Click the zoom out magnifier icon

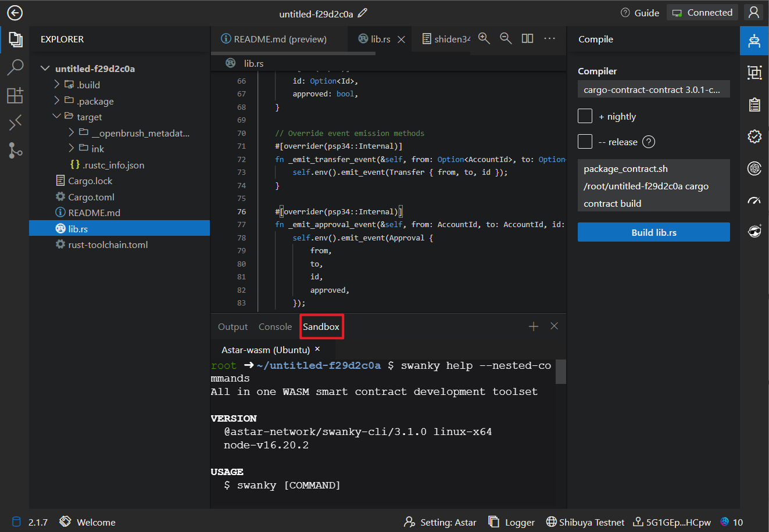[506, 38]
